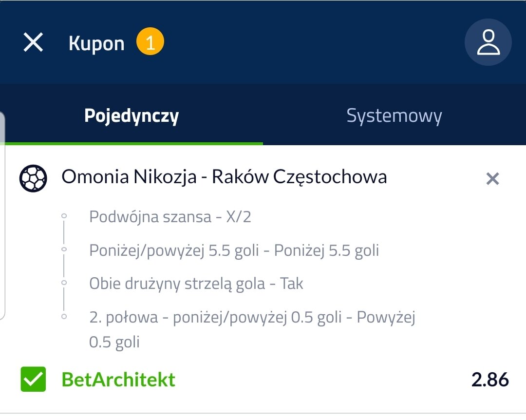Tap the orange selection count badge
Screen dimensions: 526x420
pos(150,43)
